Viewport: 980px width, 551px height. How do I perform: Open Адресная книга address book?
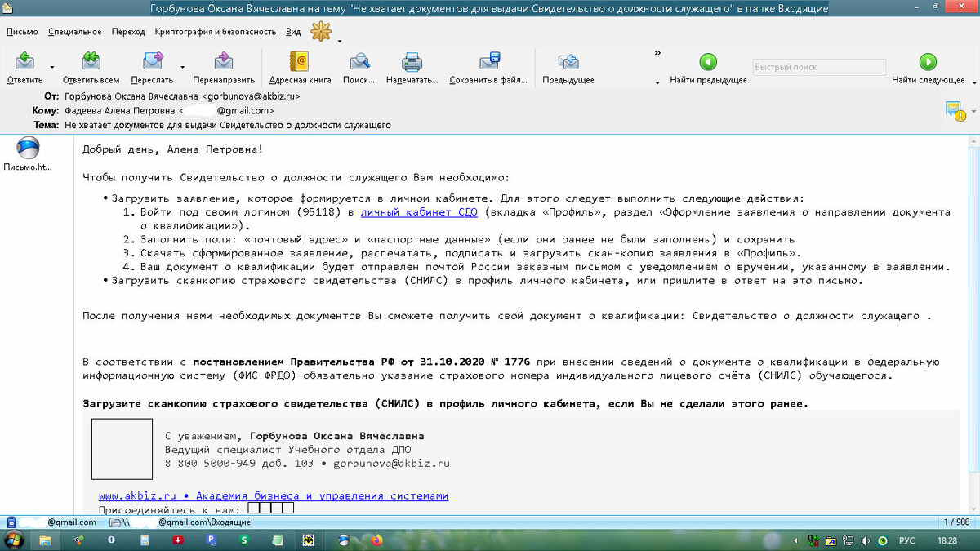pos(300,68)
